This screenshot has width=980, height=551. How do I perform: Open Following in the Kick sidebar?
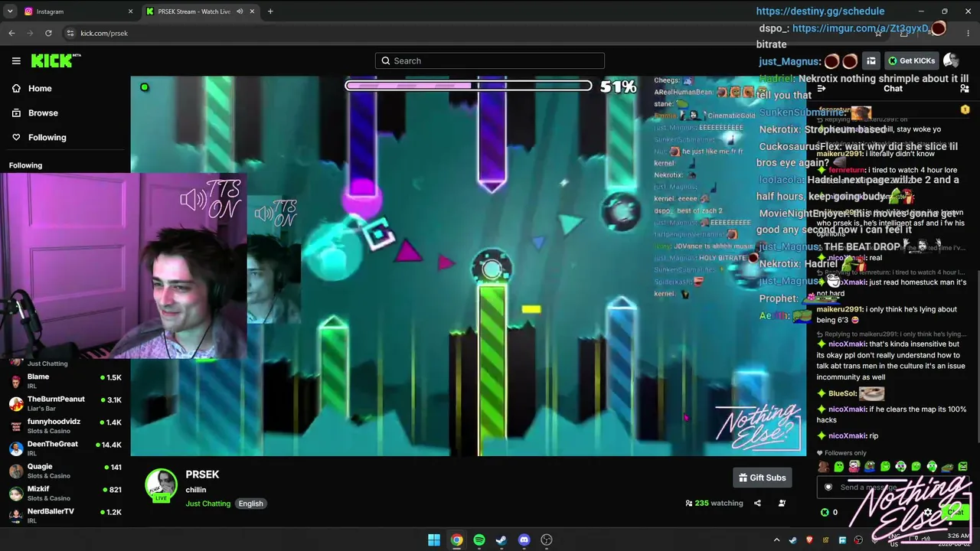point(39,137)
